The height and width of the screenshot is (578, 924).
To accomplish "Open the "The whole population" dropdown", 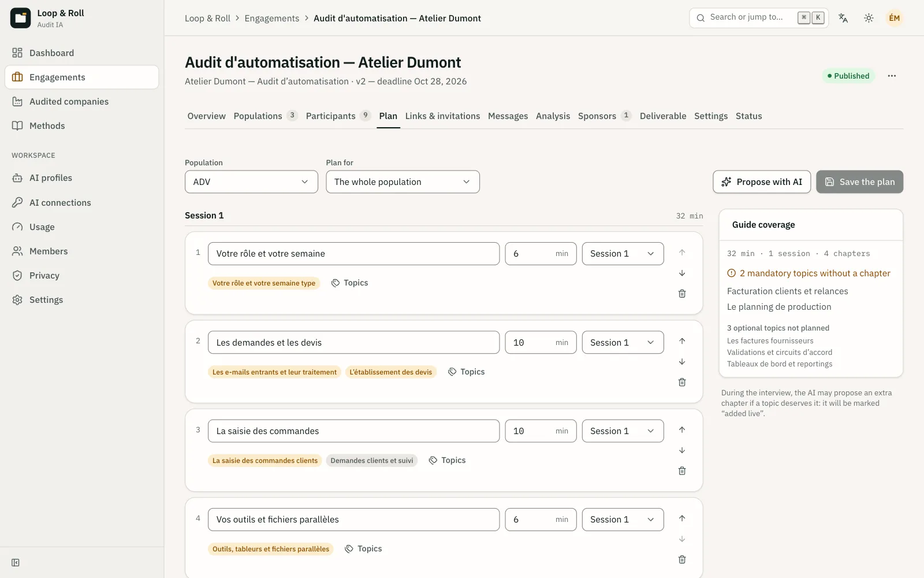I will pyautogui.click(x=403, y=181).
